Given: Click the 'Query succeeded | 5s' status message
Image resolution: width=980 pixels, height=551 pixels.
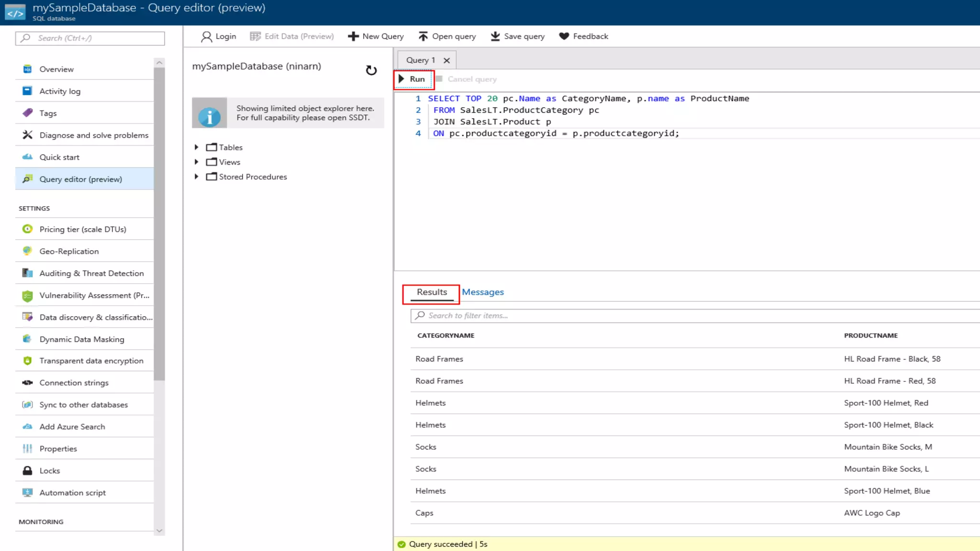Looking at the screenshot, I should [x=448, y=544].
